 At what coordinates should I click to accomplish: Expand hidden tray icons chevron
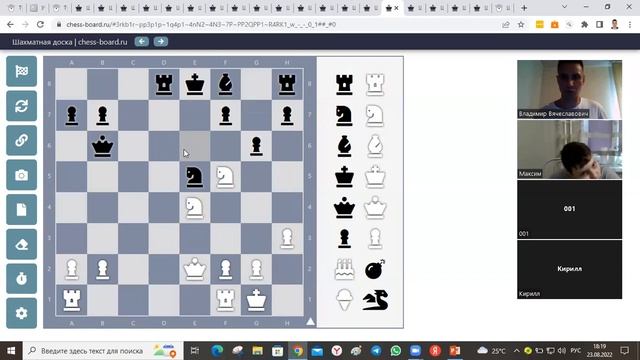(x=516, y=351)
